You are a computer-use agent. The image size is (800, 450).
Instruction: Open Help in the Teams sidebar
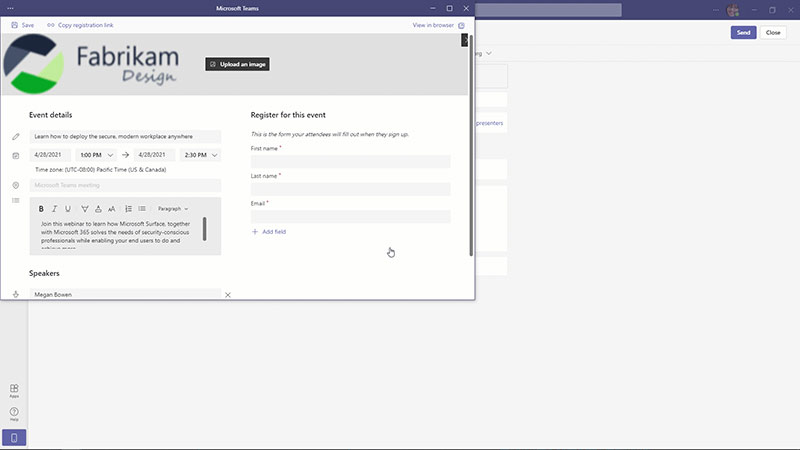(x=14, y=414)
